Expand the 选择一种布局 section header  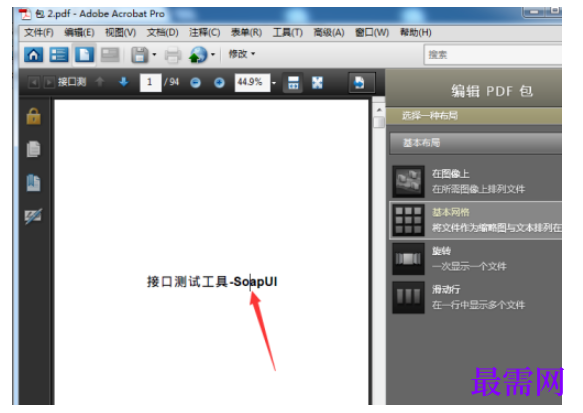point(474,116)
